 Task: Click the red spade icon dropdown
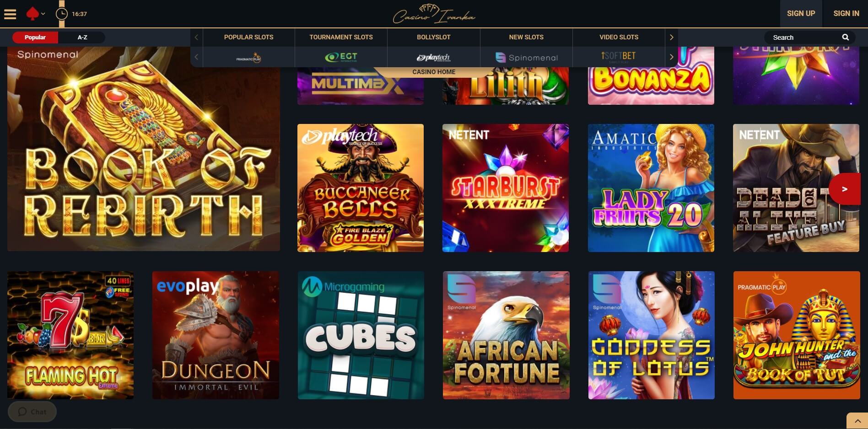(x=35, y=14)
